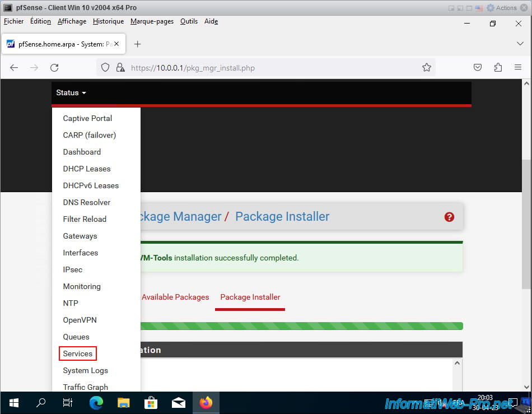Screen dimensions: 532x414
Task: Click the Package Installer breadcrumb link
Action: click(282, 216)
